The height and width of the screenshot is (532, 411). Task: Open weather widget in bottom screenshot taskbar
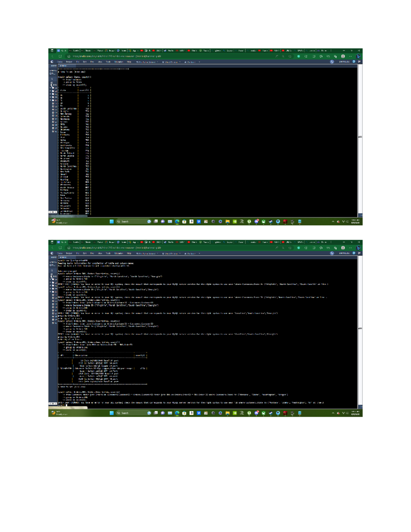pos(59,413)
